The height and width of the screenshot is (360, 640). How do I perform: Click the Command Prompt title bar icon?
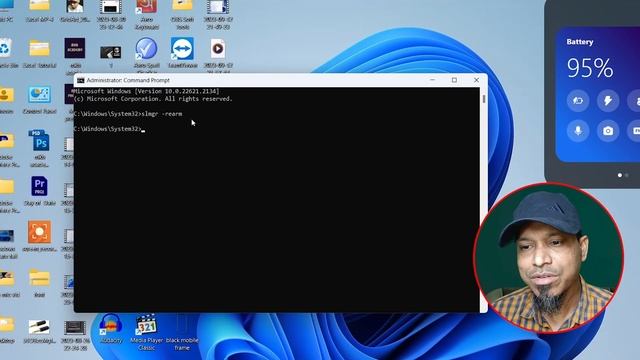click(x=80, y=80)
